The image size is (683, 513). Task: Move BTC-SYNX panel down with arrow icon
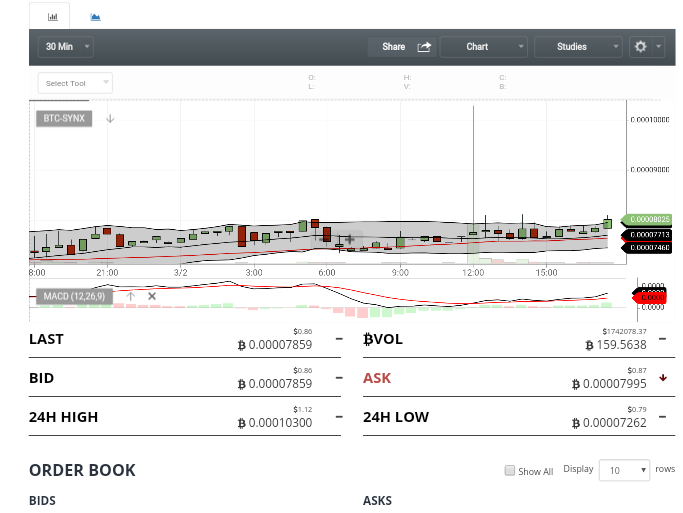click(110, 118)
